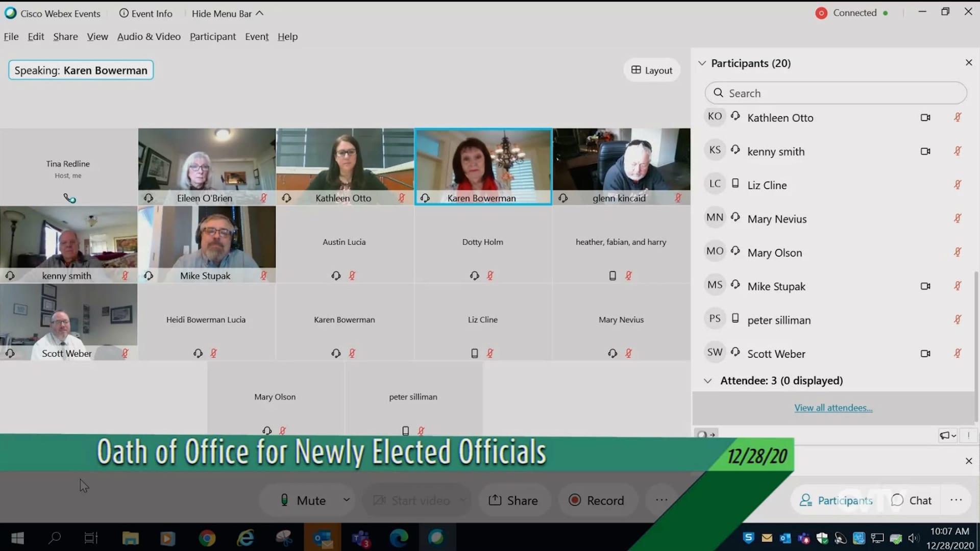Click Mike Stupak's muted microphone icon
The height and width of the screenshot is (551, 980).
pos(958,286)
